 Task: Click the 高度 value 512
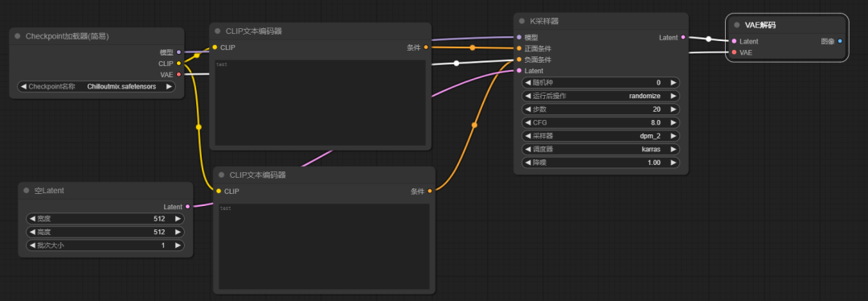[159, 232]
